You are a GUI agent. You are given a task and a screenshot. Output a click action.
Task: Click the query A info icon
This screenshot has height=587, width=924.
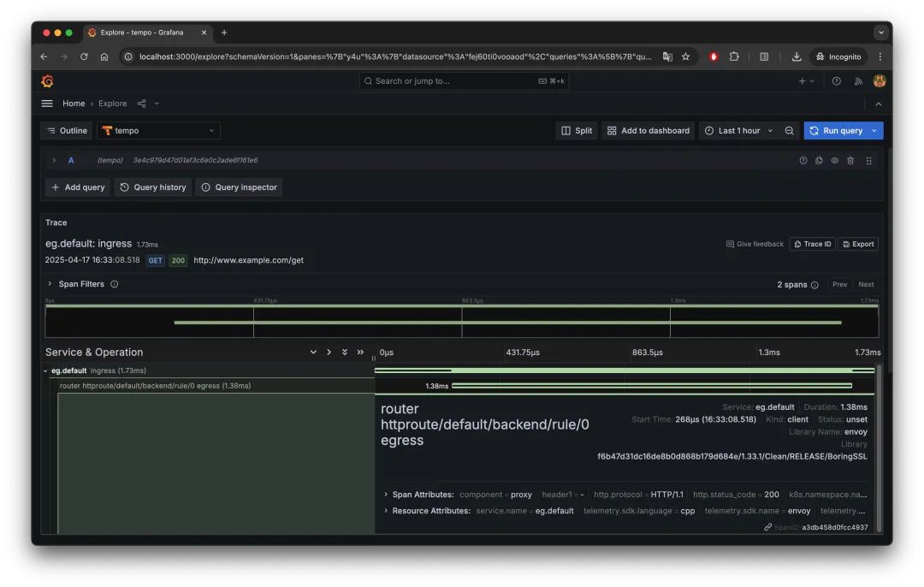coord(803,160)
